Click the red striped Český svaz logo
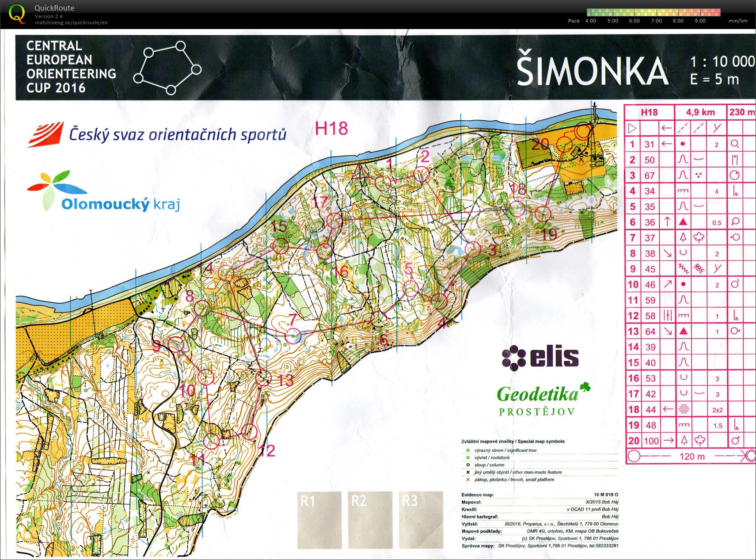 pos(46,135)
